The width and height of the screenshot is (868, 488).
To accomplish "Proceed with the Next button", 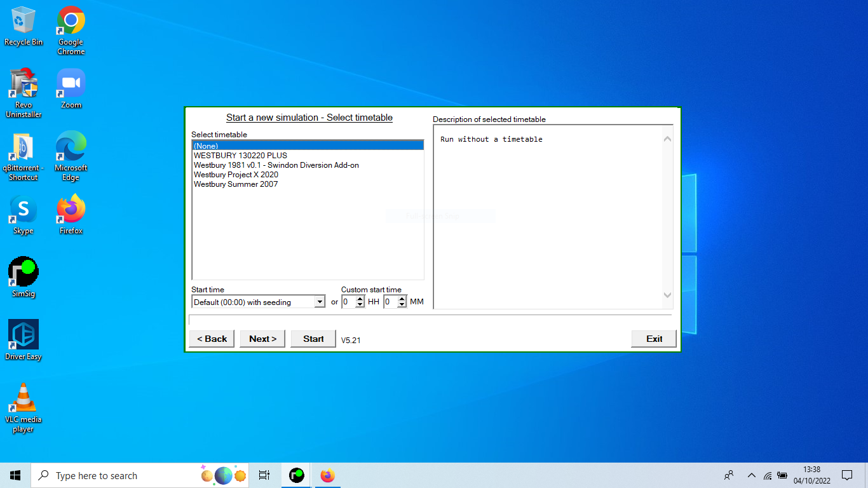I will coord(262,339).
